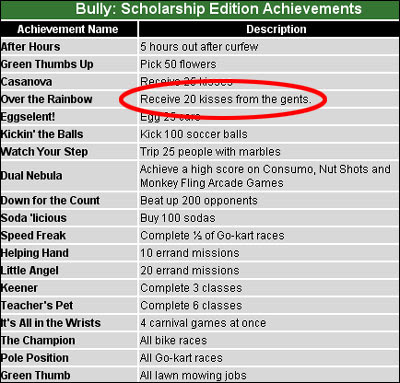Select the Speed Freak achievement name

click(x=33, y=235)
